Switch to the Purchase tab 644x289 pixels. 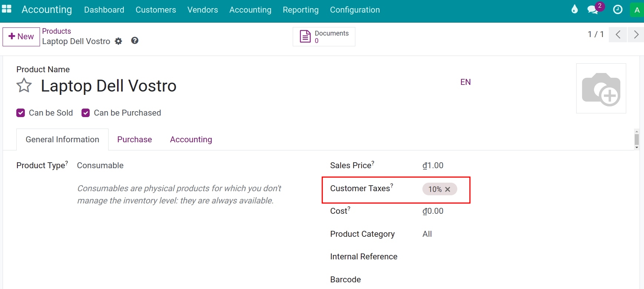[x=135, y=139]
